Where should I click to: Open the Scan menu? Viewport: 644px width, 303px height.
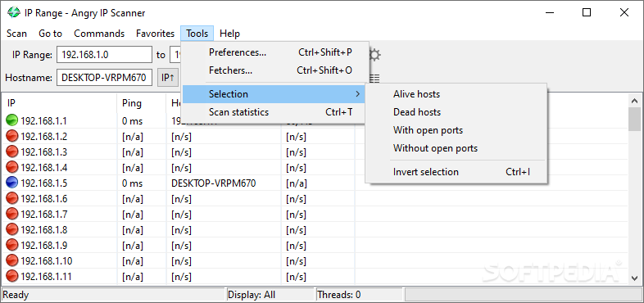point(17,34)
